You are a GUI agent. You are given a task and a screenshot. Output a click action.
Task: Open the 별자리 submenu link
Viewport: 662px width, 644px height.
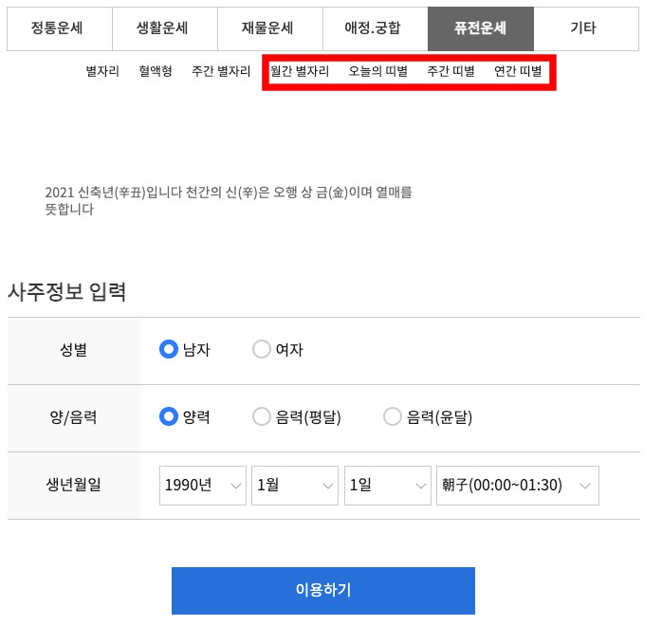point(102,71)
